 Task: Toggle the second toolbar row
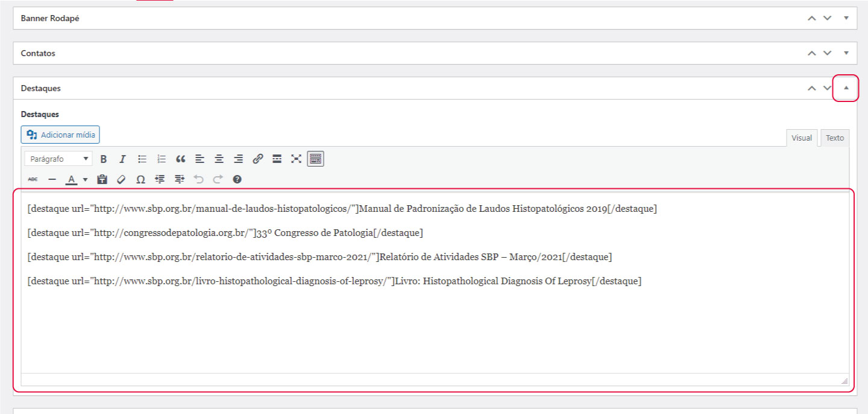point(316,159)
